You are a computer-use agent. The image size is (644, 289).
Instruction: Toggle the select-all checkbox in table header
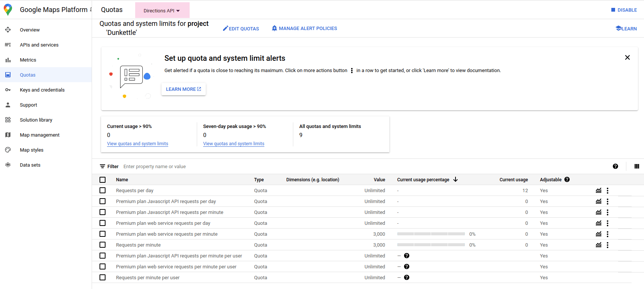103,180
